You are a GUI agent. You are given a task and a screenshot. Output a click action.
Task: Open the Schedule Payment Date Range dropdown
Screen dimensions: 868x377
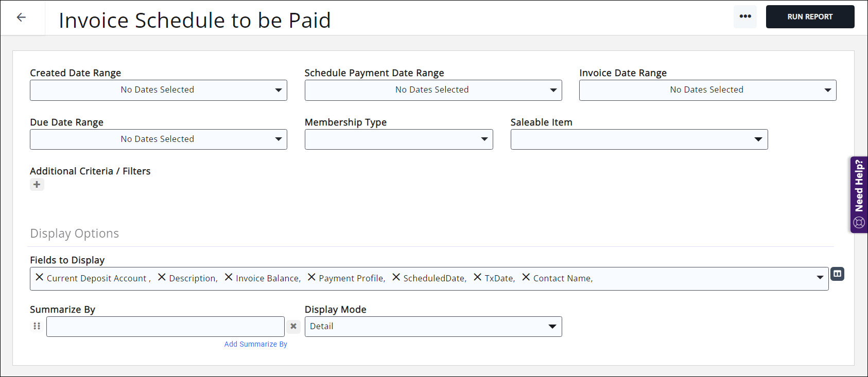[433, 90]
